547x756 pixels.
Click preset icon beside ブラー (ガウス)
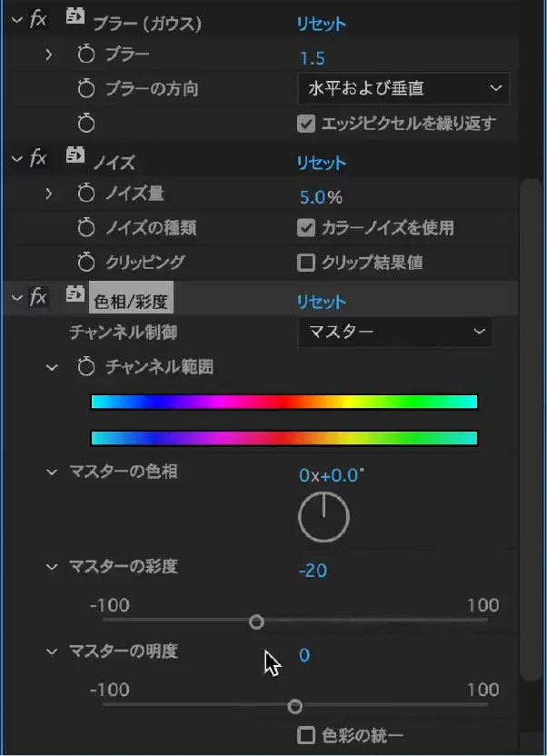tap(75, 18)
